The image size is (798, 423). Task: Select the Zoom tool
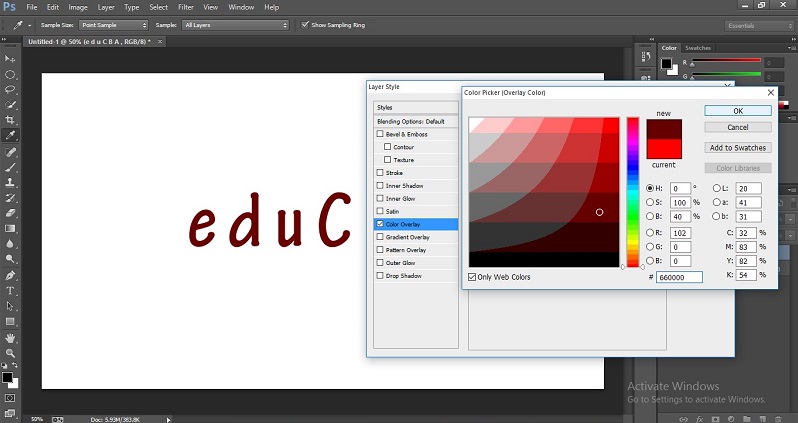click(x=10, y=353)
